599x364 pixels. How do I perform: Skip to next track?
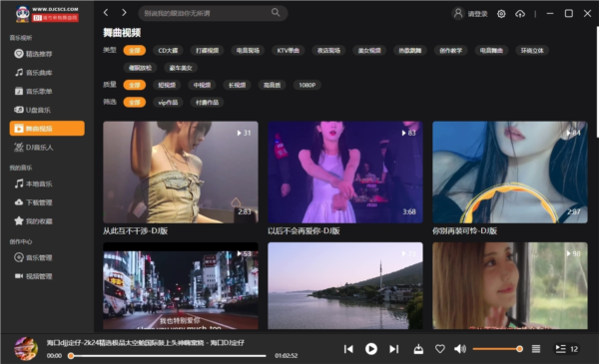point(394,349)
